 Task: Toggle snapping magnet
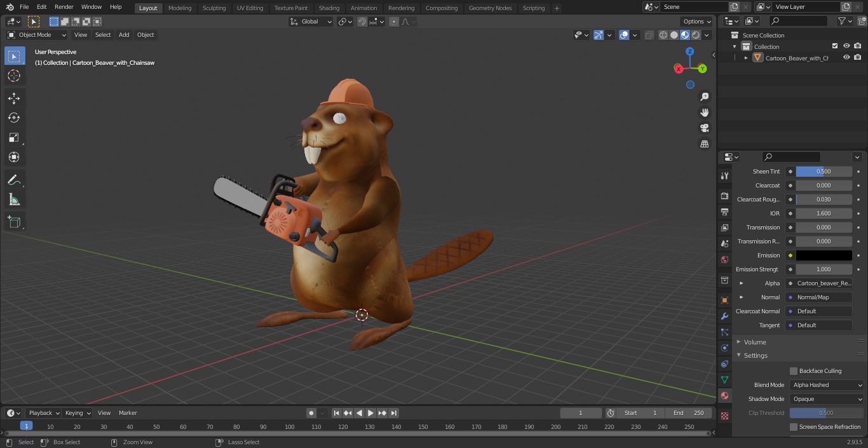coord(362,22)
